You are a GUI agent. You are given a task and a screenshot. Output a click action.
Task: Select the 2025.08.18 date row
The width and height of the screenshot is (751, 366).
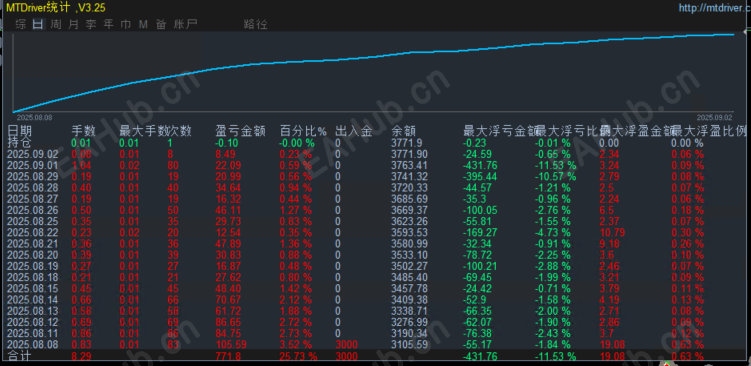[33, 277]
